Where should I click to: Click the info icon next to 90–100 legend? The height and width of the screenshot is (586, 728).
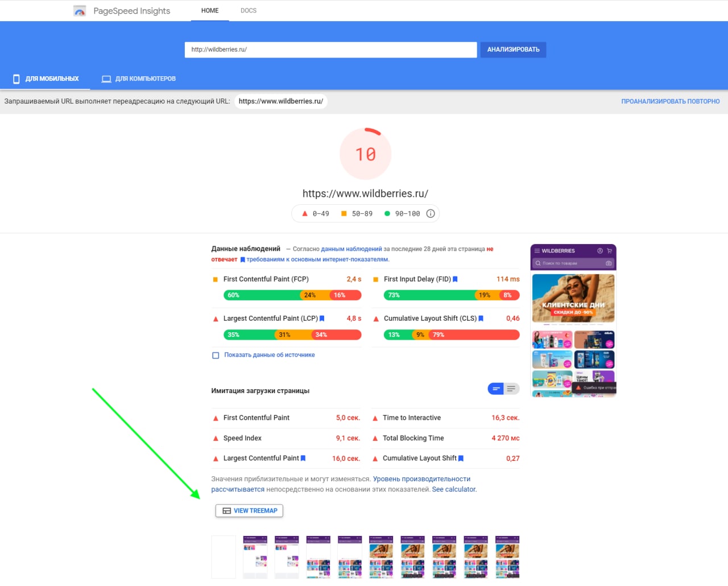(431, 214)
